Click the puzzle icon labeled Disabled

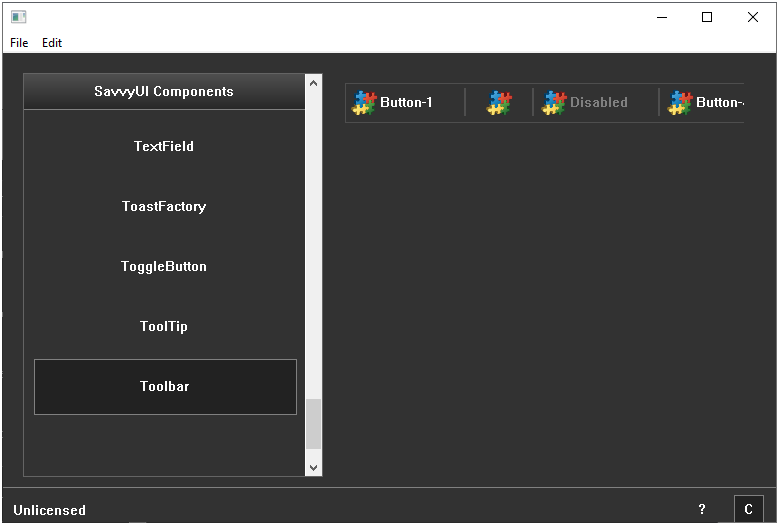554,103
